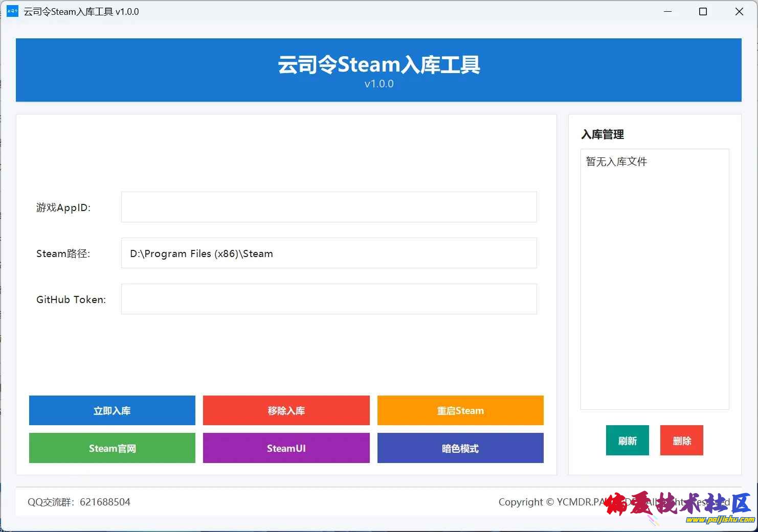Click inside the Steam路径 text field
Image resolution: width=758 pixels, height=532 pixels.
pos(328,253)
